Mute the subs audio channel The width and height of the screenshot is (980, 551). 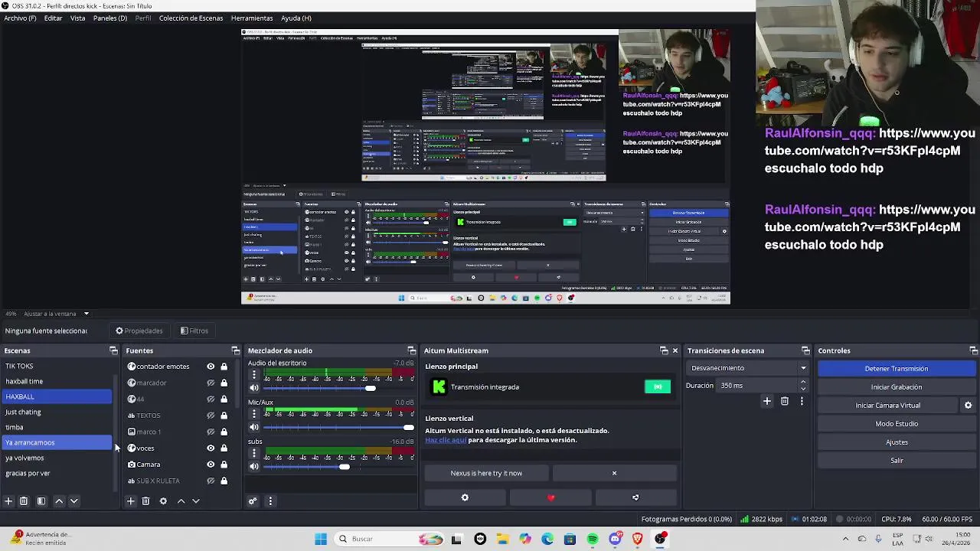coord(254,466)
